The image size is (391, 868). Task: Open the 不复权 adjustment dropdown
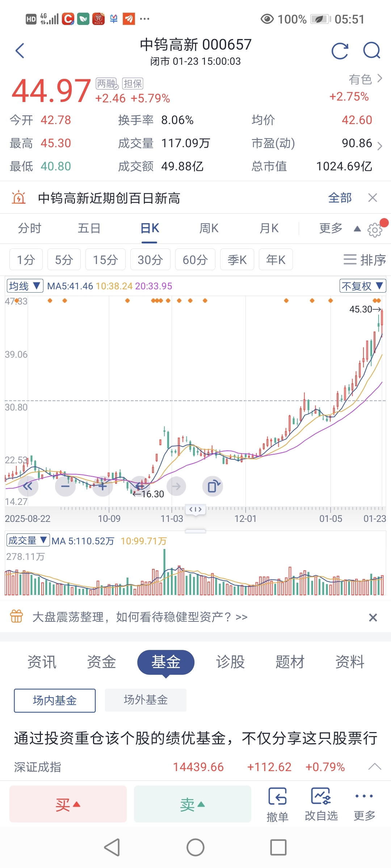(x=362, y=286)
